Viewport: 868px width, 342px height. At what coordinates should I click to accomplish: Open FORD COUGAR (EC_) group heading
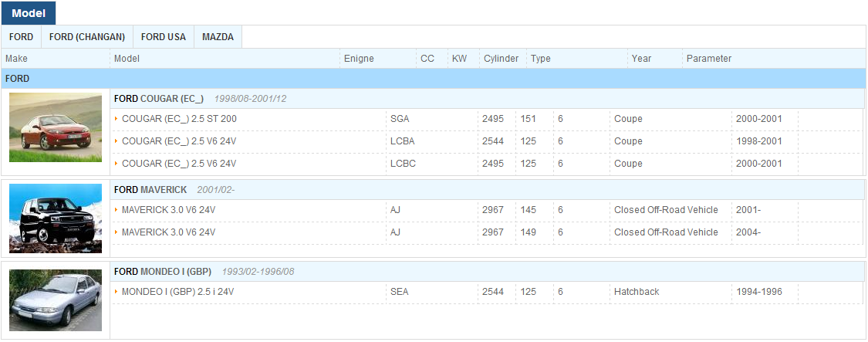pyautogui.click(x=159, y=99)
